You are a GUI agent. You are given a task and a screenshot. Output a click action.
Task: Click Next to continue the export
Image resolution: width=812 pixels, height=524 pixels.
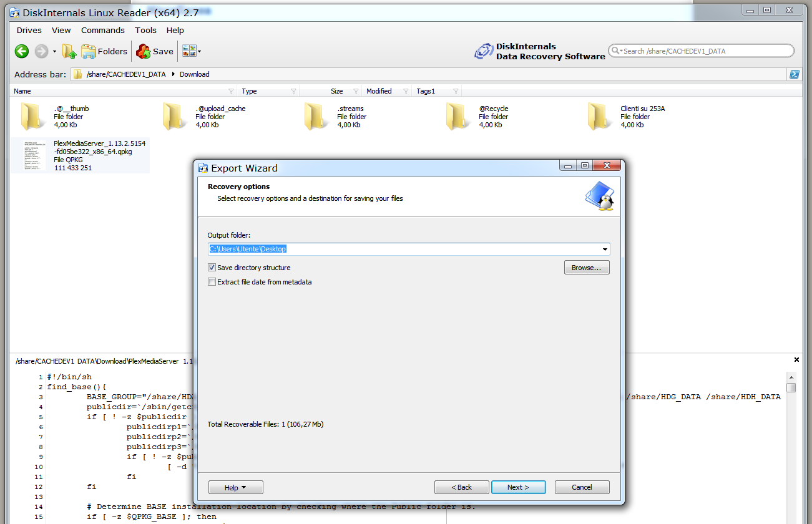click(518, 487)
